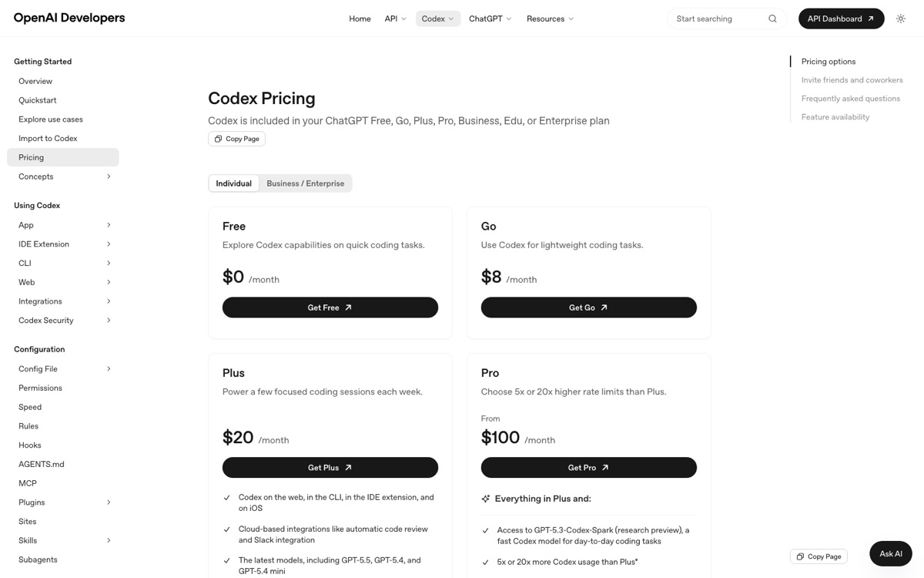Open the Resources dropdown menu
The height and width of the screenshot is (578, 924).
click(550, 18)
